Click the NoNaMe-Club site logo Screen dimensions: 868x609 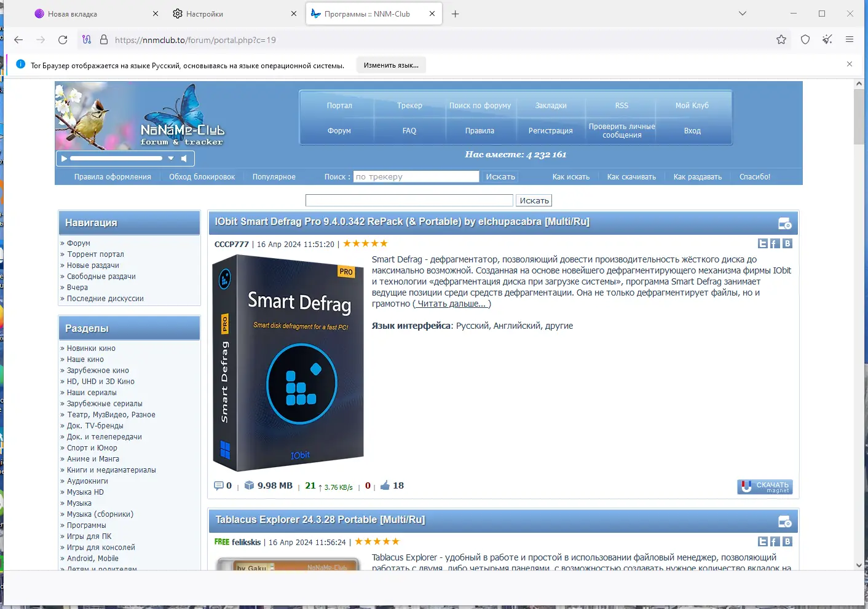pos(182,135)
